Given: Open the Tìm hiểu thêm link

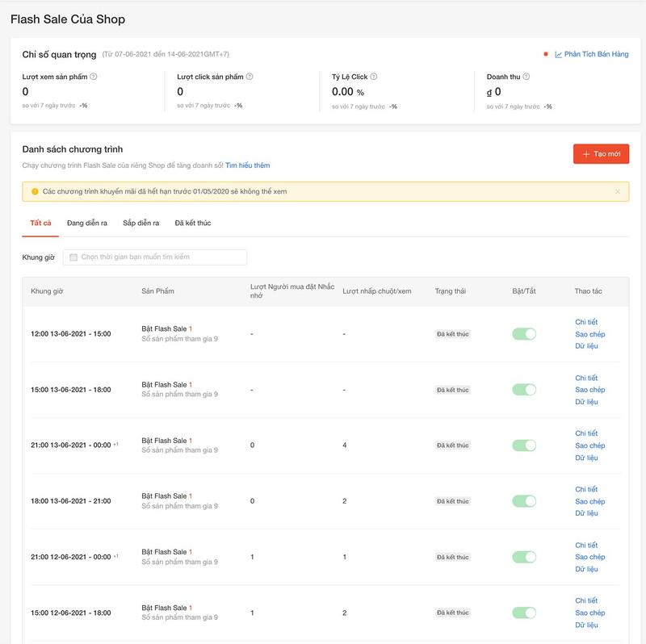Looking at the screenshot, I should pos(247,165).
